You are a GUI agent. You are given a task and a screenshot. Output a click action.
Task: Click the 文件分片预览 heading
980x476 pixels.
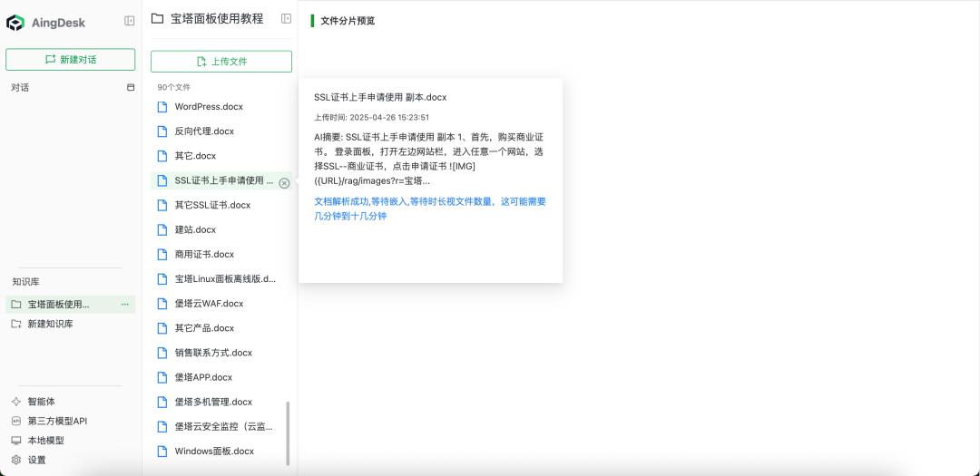tap(348, 21)
